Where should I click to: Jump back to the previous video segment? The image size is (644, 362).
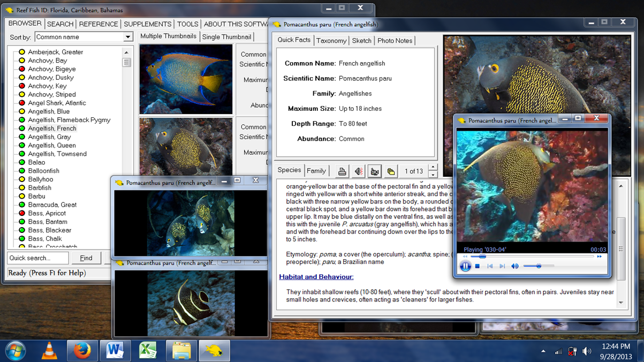tap(490, 266)
